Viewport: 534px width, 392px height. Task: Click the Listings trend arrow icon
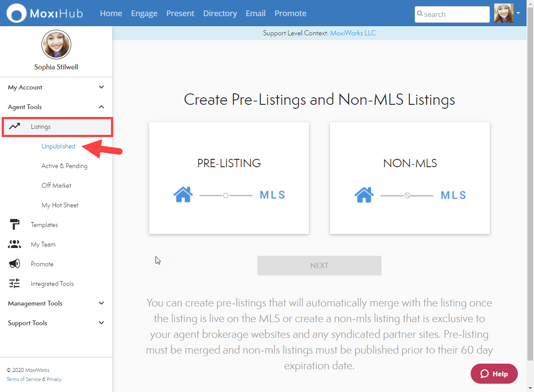coord(14,127)
